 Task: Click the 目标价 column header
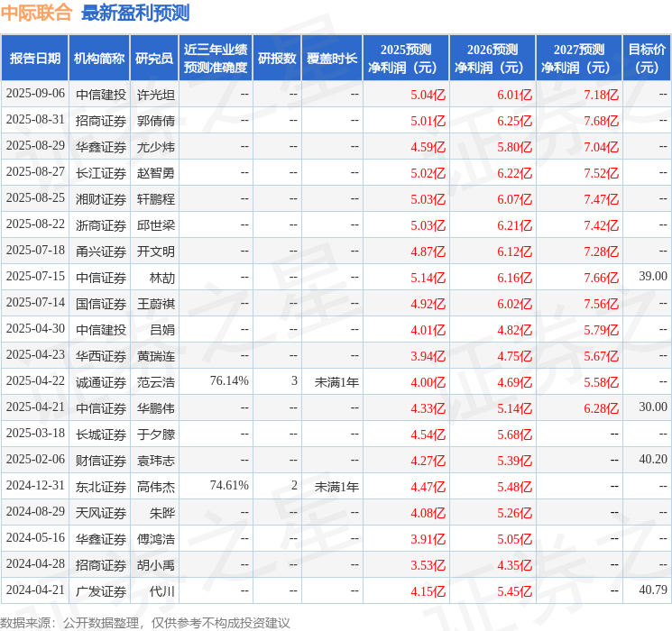(647, 59)
